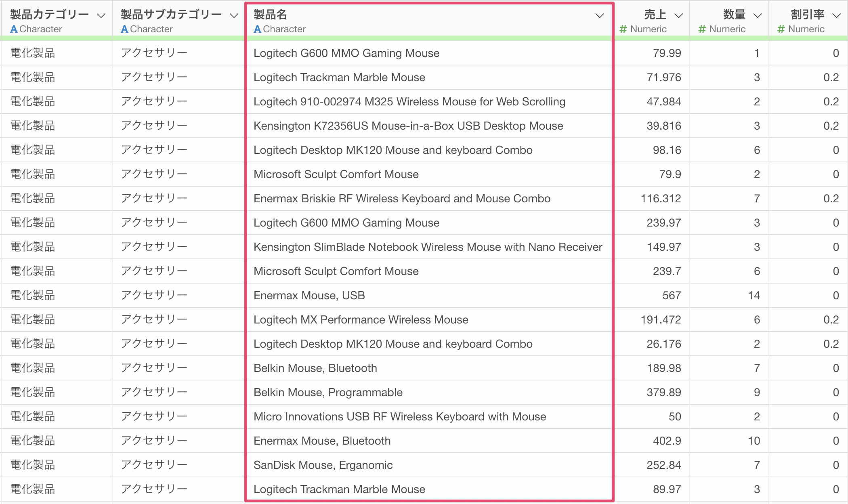Open the 売上 column dropdown chevron
This screenshot has width=848, height=504.
click(x=679, y=16)
